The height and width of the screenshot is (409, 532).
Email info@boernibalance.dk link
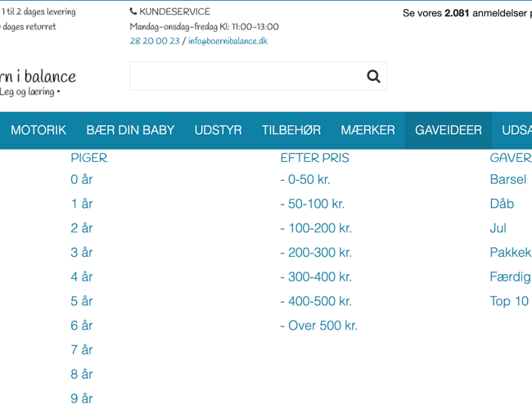228,41
